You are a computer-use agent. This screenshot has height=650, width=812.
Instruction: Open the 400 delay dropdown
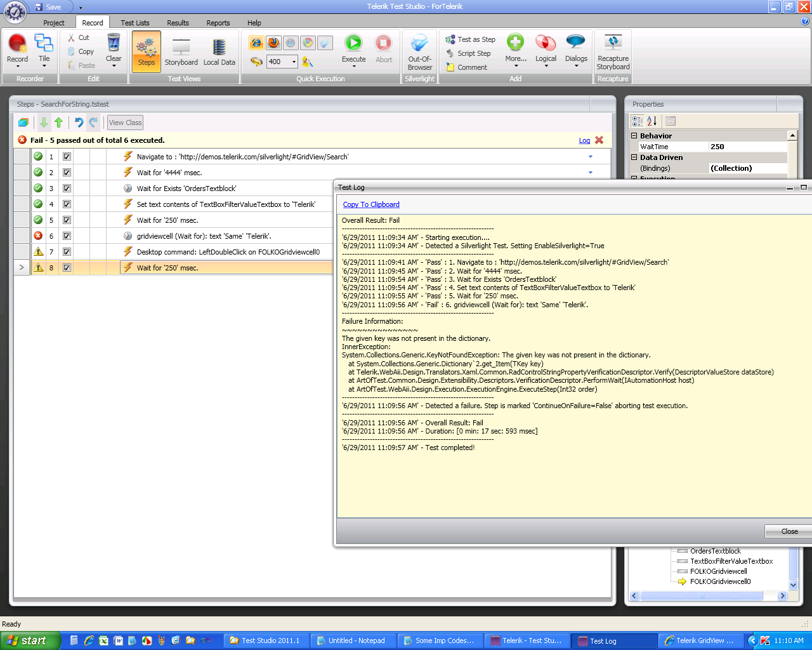click(x=294, y=62)
